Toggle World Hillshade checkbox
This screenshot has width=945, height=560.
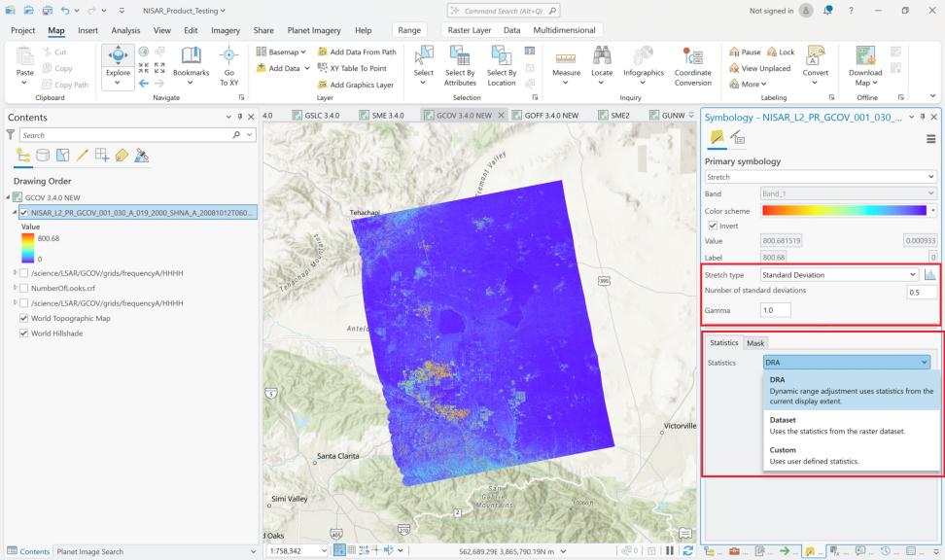click(24, 333)
